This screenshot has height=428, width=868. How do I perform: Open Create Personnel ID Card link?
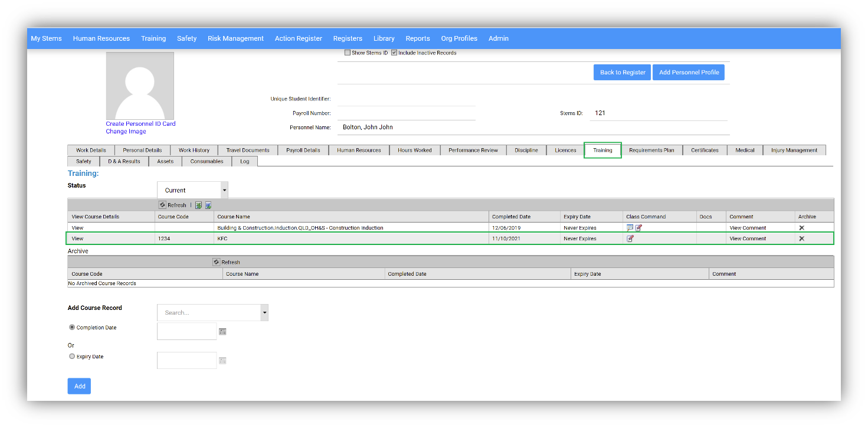pyautogui.click(x=140, y=124)
